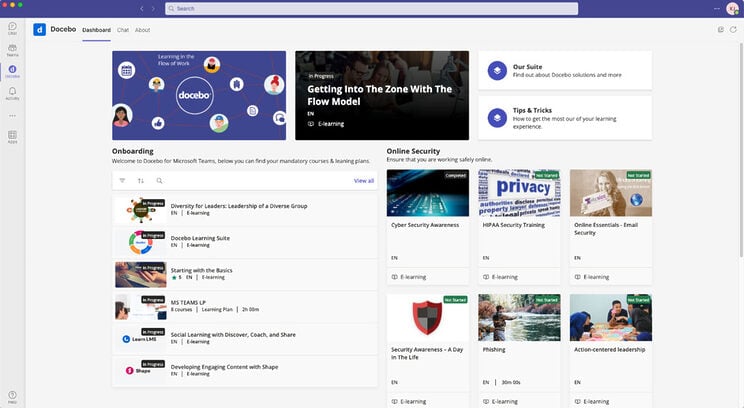
Task: Click pop-out icon near refresh
Action: coord(720,29)
